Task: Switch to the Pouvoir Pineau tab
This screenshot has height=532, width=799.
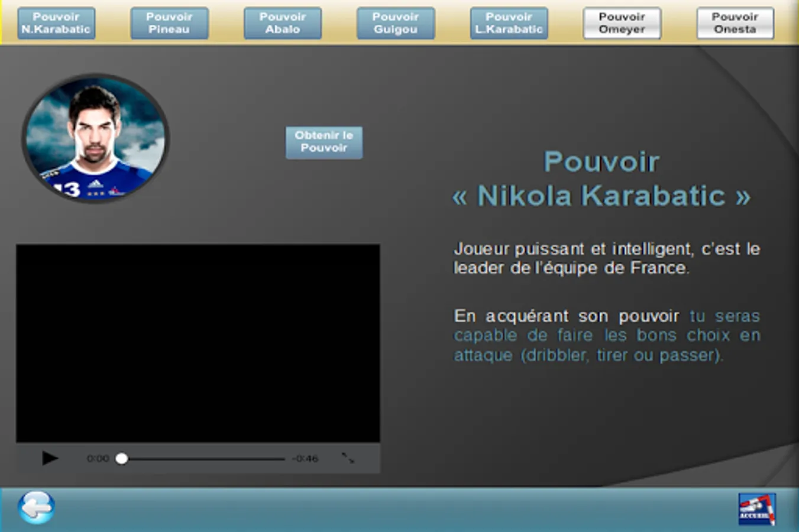Action: [x=169, y=23]
